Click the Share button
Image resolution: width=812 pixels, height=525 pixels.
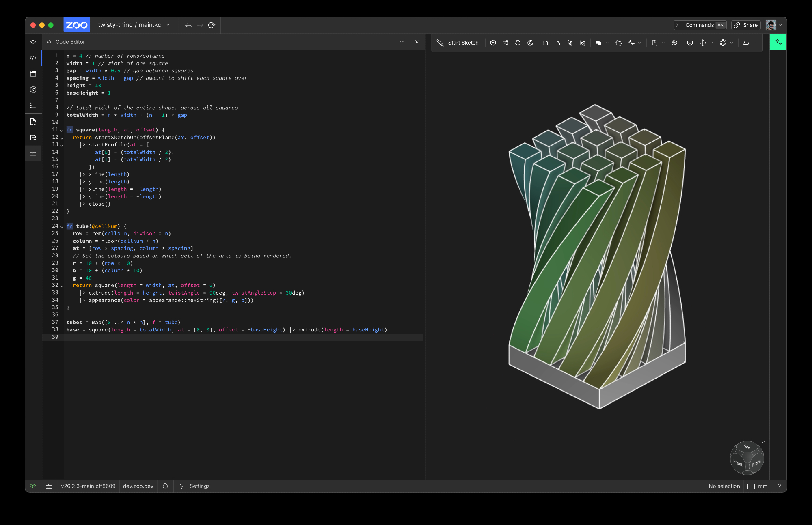pyautogui.click(x=746, y=25)
